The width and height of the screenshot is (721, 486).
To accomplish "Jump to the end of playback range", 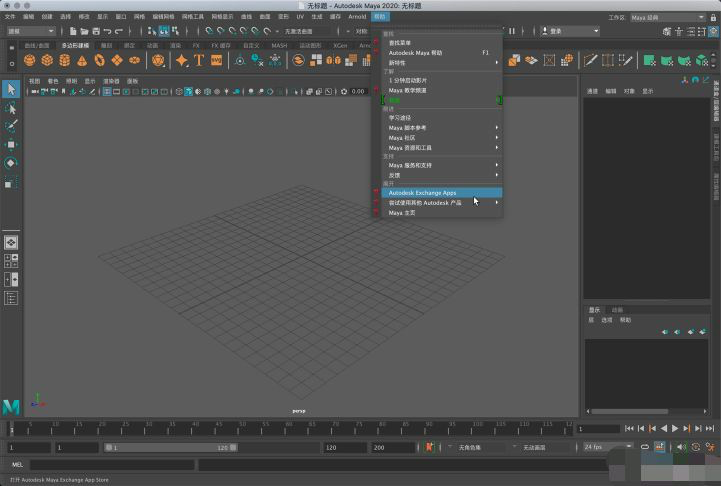I will click(x=710, y=429).
